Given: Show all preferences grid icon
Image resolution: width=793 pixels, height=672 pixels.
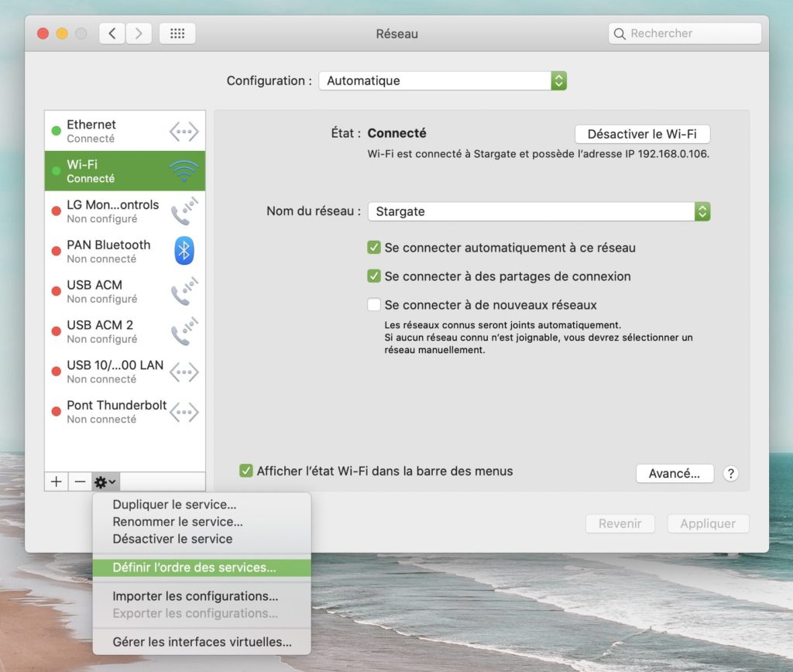Looking at the screenshot, I should pyautogui.click(x=177, y=34).
